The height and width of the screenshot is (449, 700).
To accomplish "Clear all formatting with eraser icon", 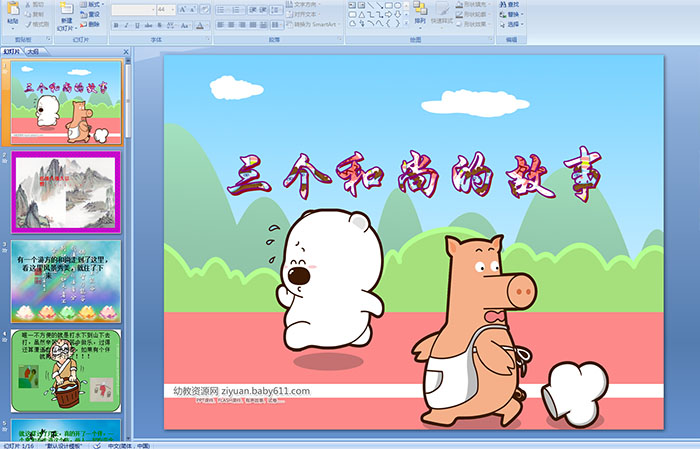I will tap(204, 9).
